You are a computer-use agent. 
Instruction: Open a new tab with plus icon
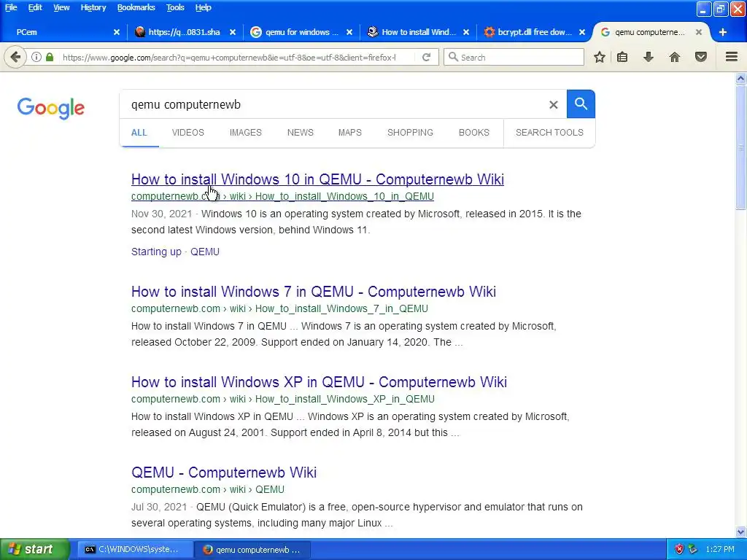coord(722,32)
